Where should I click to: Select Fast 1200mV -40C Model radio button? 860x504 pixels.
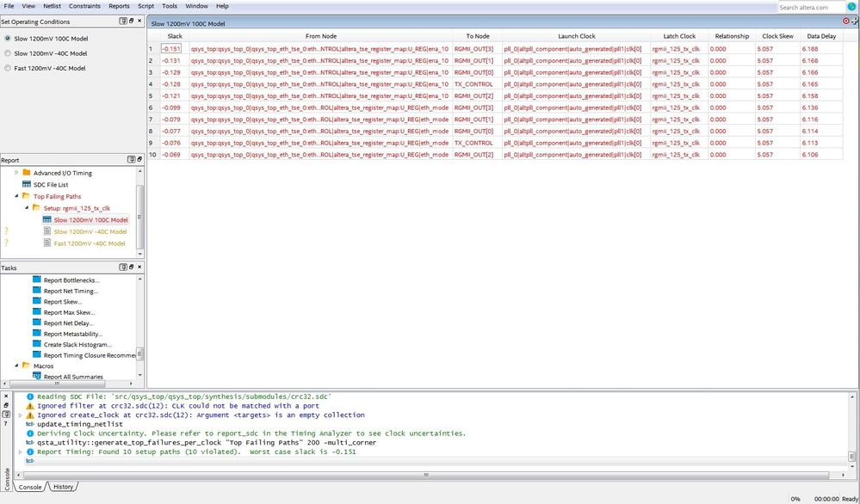(8, 68)
